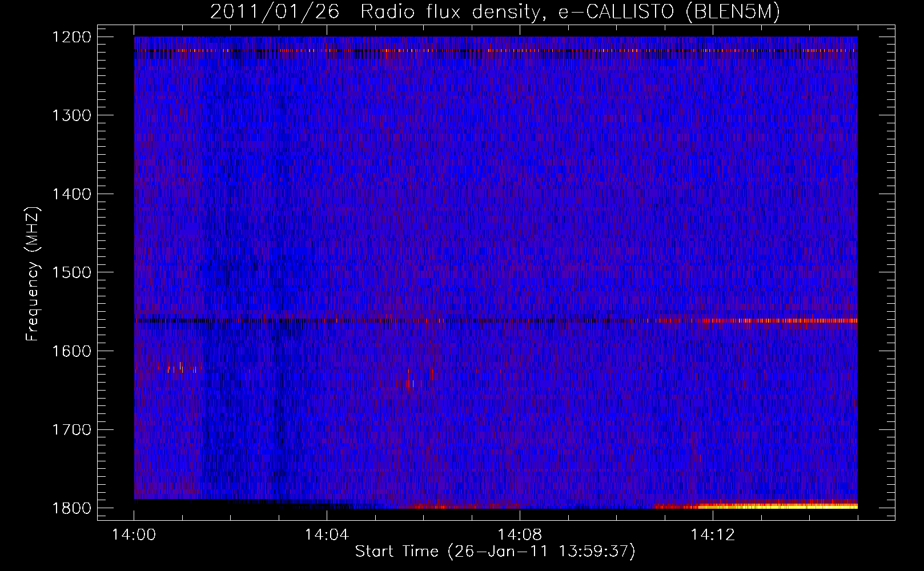Click the 'Start Time (26-Jan-11 13:59:37)' label
This screenshot has height=571, width=924.
(495, 552)
